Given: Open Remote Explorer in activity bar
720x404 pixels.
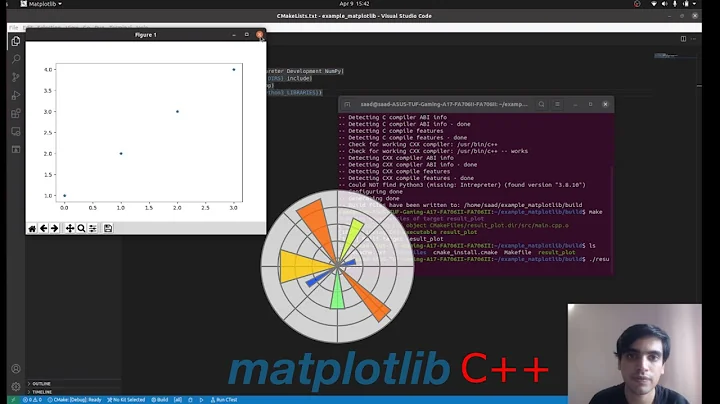Looking at the screenshot, I should (16, 131).
